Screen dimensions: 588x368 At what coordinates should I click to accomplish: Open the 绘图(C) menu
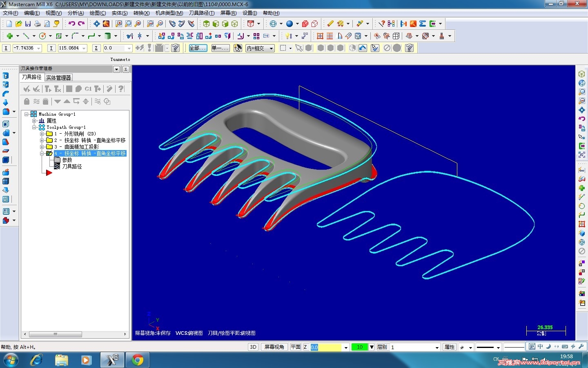click(98, 13)
